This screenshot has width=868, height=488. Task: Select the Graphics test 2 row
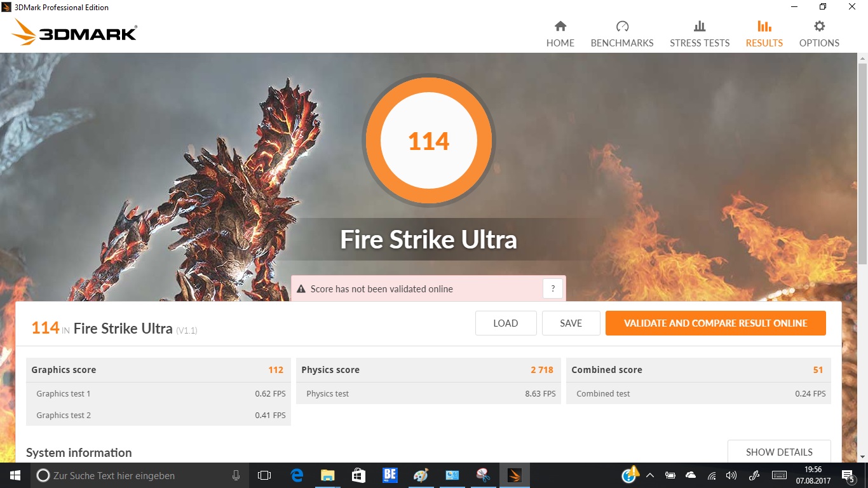[158, 415]
